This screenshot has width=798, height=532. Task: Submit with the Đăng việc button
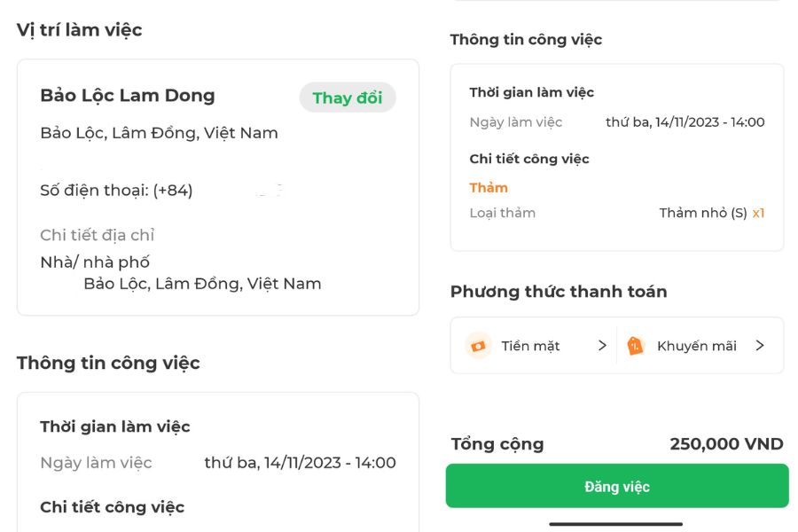click(616, 486)
